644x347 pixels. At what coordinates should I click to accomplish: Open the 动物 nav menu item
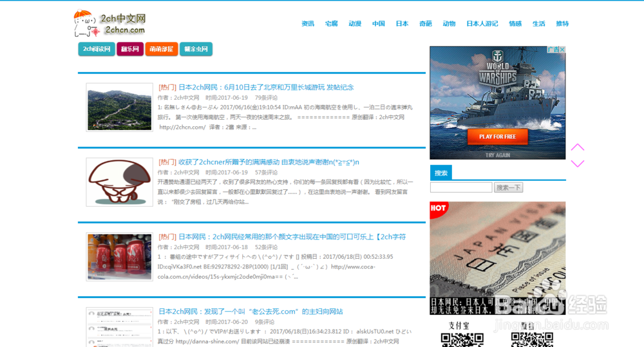point(449,23)
